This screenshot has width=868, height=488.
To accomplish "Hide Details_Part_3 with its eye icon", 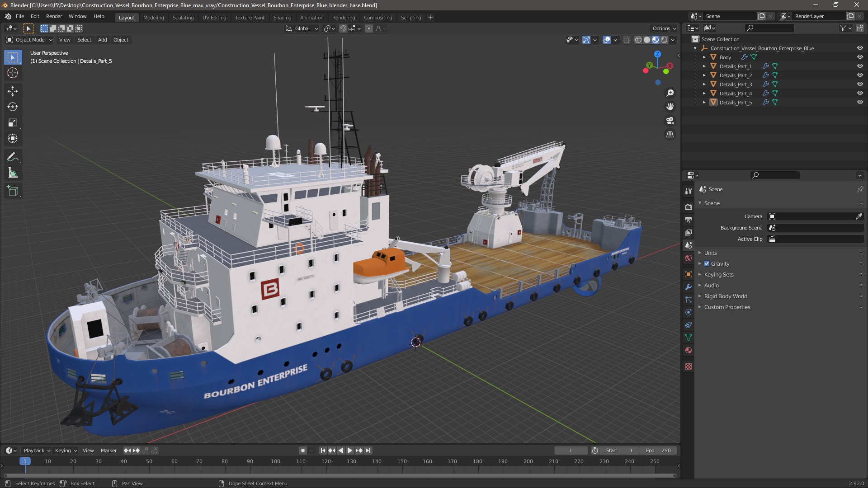I will tap(860, 84).
